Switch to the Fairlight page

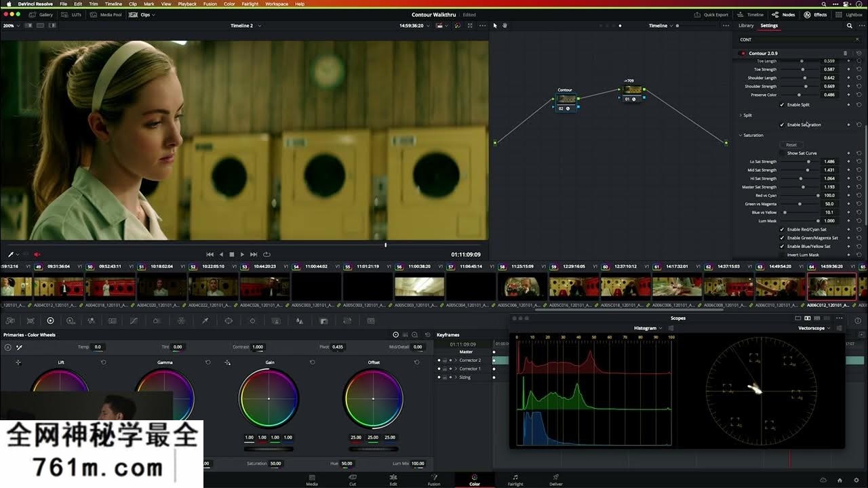click(x=515, y=480)
